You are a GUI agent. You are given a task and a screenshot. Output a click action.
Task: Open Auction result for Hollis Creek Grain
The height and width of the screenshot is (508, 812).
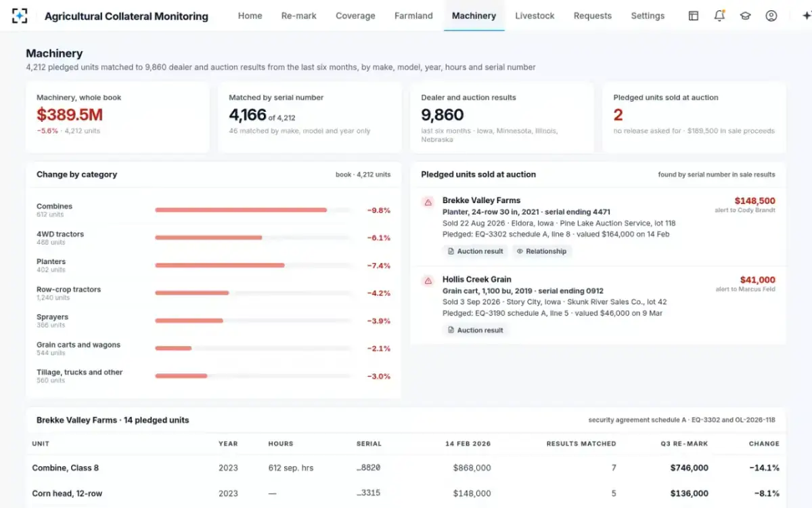475,330
